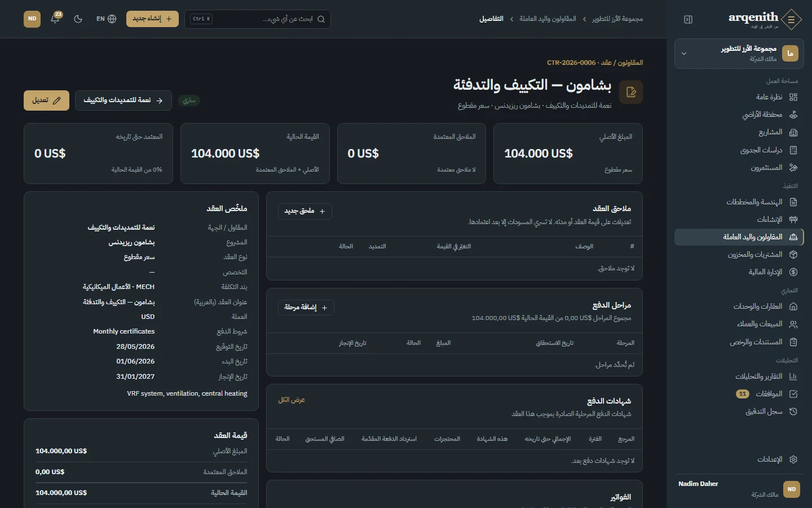812x508 pixels.
Task: Click the المقاولون واليد العاملة hard-hat icon
Action: (793, 237)
